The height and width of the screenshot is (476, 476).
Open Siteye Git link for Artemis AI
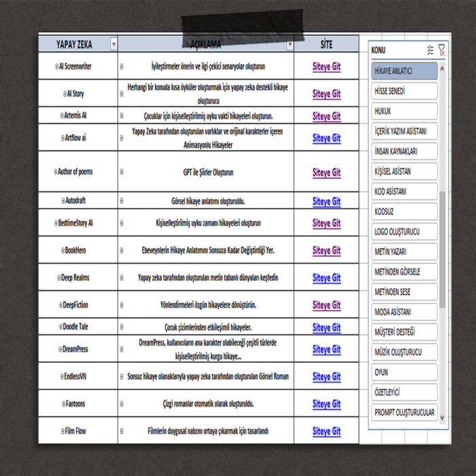pyautogui.click(x=326, y=116)
